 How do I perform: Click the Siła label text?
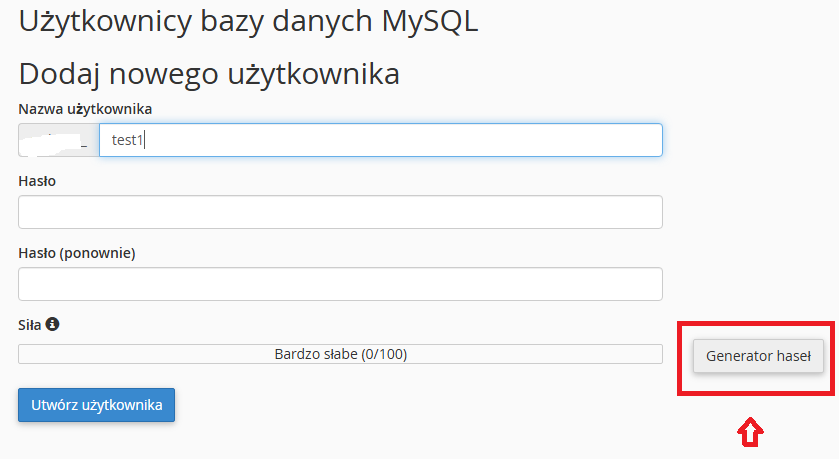(x=30, y=325)
